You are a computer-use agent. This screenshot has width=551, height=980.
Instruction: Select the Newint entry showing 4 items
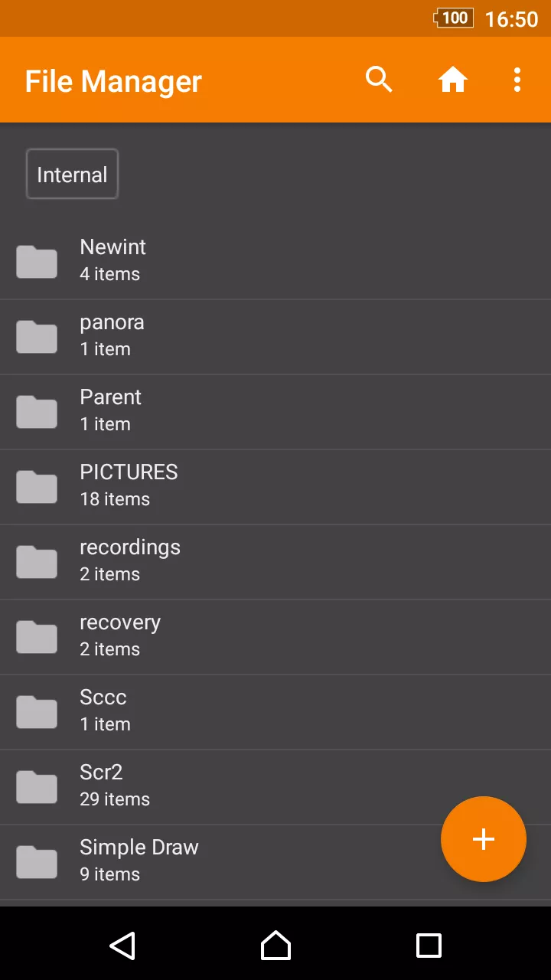click(275, 262)
